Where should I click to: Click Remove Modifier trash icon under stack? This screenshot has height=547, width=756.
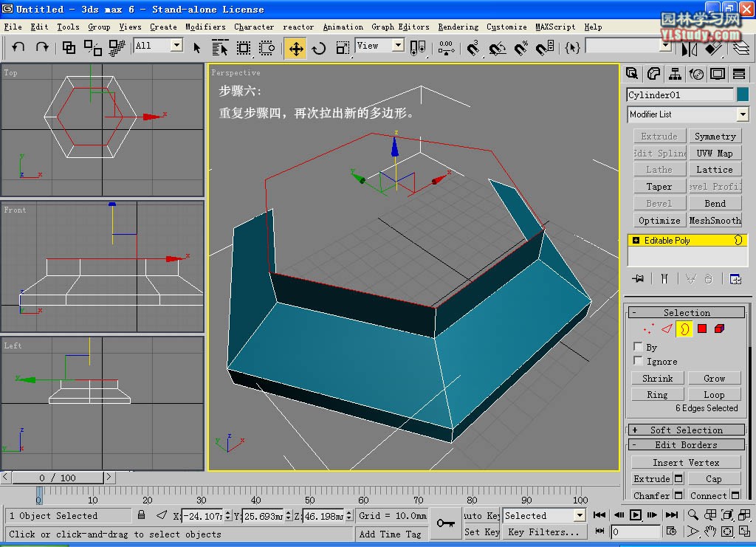(x=708, y=279)
